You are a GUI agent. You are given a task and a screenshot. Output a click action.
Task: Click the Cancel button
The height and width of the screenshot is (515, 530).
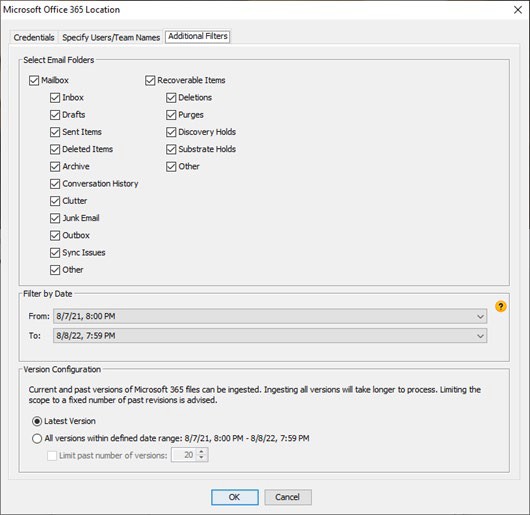(288, 497)
